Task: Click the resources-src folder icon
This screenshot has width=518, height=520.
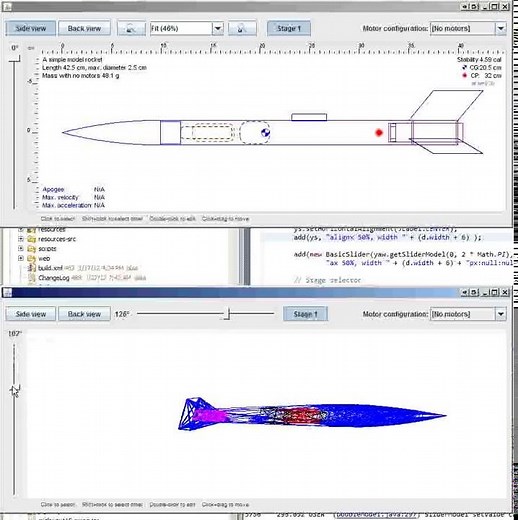Action: [x=31, y=239]
